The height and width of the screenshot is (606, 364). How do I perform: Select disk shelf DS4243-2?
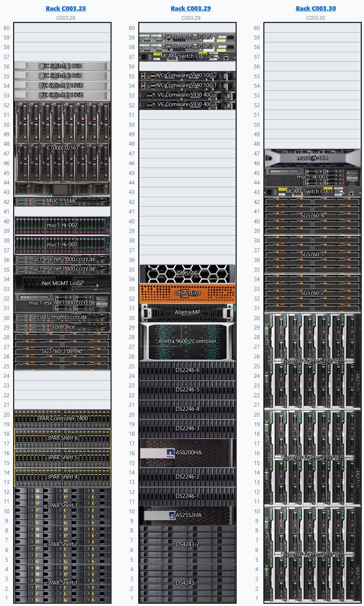(x=187, y=545)
